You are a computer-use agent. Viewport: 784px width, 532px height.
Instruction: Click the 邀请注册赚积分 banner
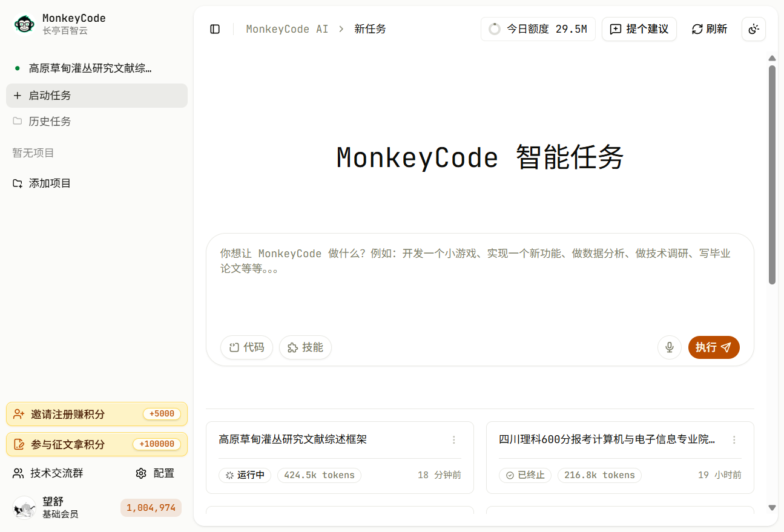97,415
